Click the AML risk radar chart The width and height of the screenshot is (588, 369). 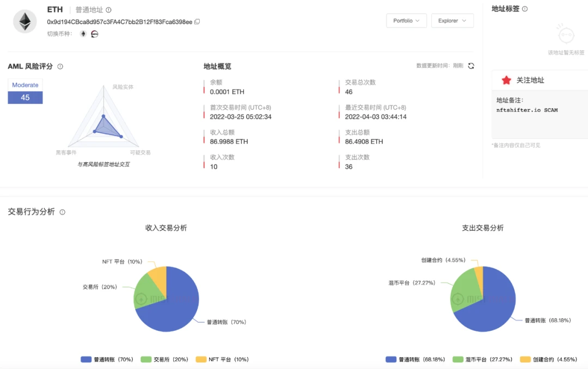pos(104,117)
